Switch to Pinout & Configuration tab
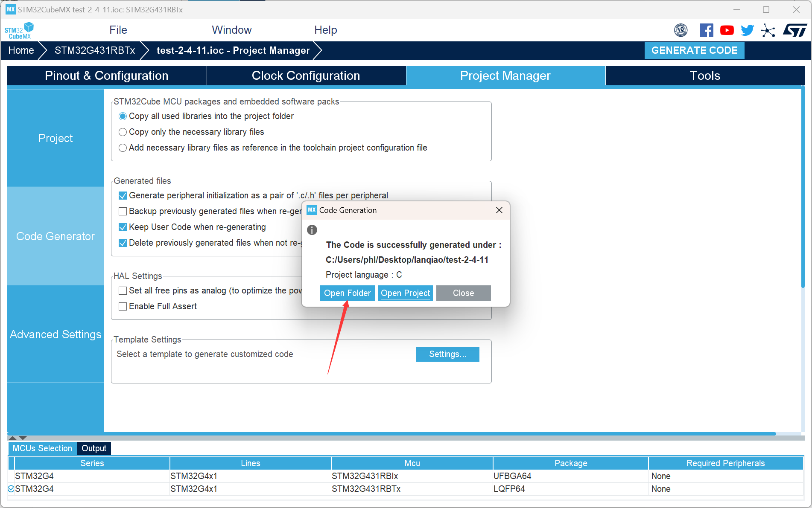Image resolution: width=812 pixels, height=508 pixels. tap(107, 75)
